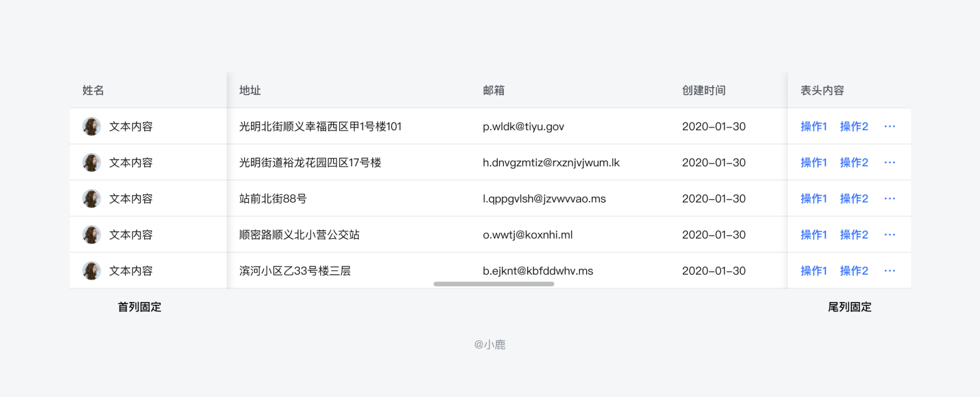Click the 姓名 column header
The height and width of the screenshot is (397, 980).
[x=93, y=90]
